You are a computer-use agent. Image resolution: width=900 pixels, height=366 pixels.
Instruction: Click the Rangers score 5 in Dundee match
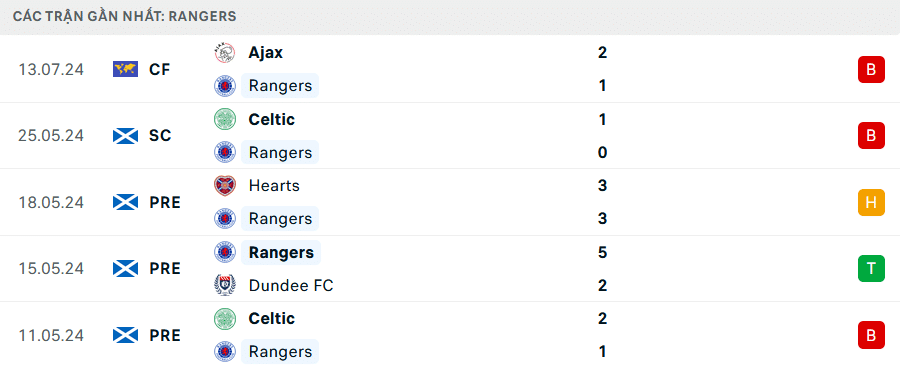pos(602,252)
